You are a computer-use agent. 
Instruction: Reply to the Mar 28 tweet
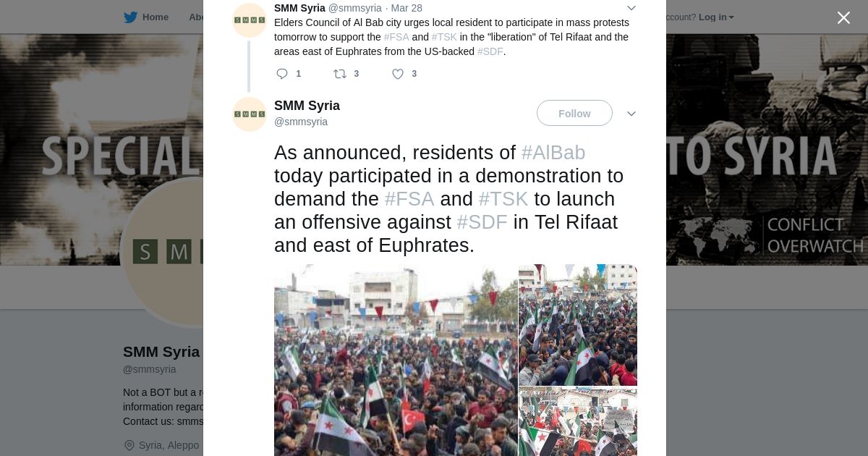click(282, 74)
